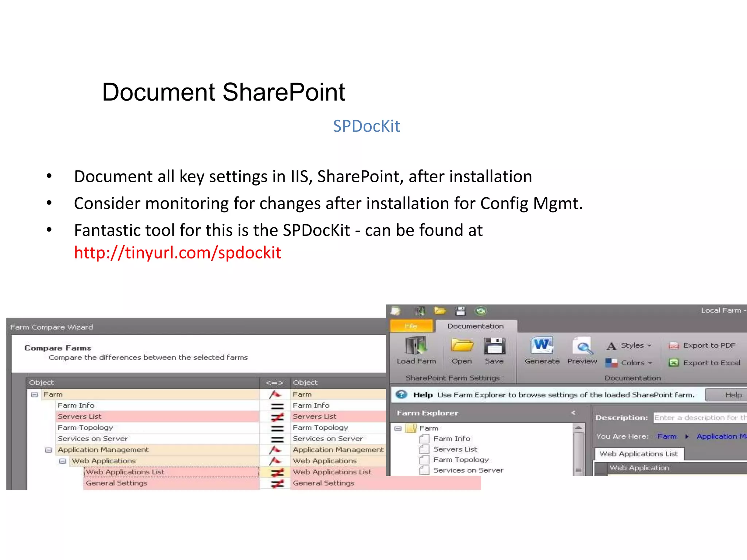
Task: Click the Styles letter A icon
Action: click(x=611, y=346)
